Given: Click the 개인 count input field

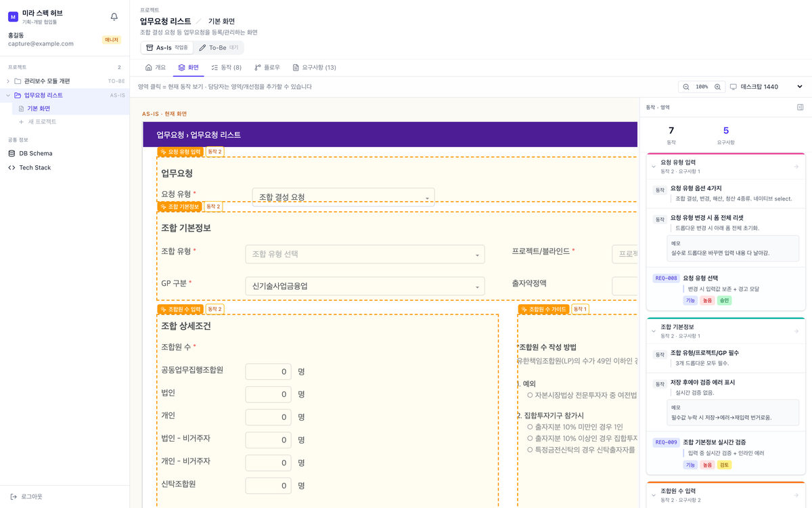Looking at the screenshot, I should tap(268, 417).
